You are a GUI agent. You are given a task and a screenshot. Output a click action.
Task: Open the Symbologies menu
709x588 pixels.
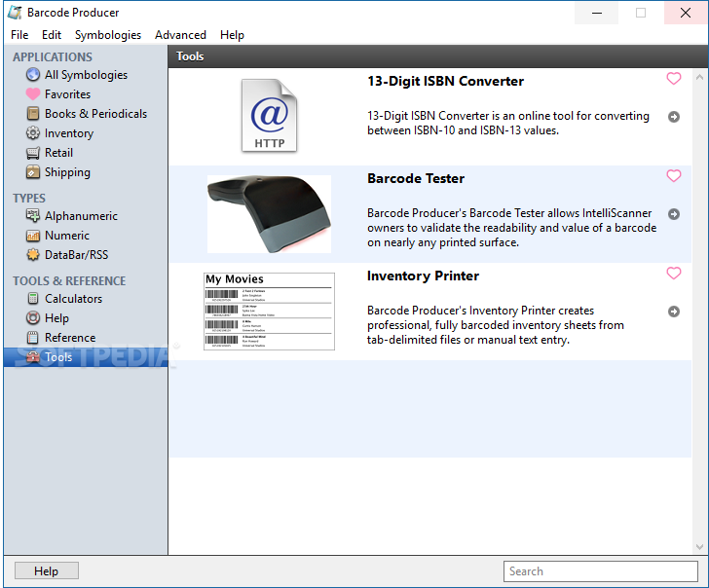[107, 35]
